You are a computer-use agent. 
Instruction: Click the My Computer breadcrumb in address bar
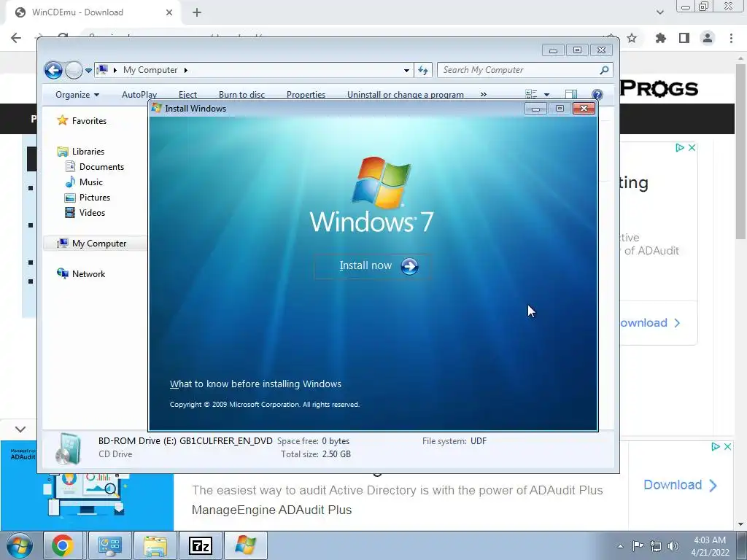coord(150,70)
